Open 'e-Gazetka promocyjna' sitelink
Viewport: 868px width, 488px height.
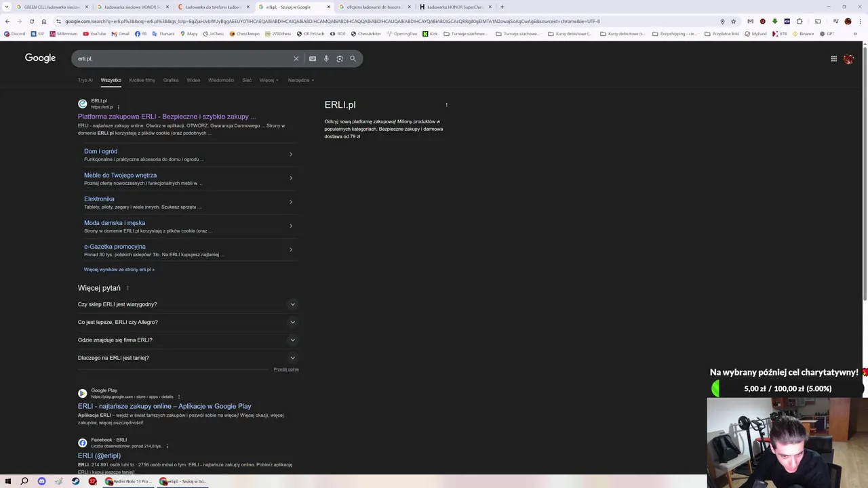(x=115, y=247)
